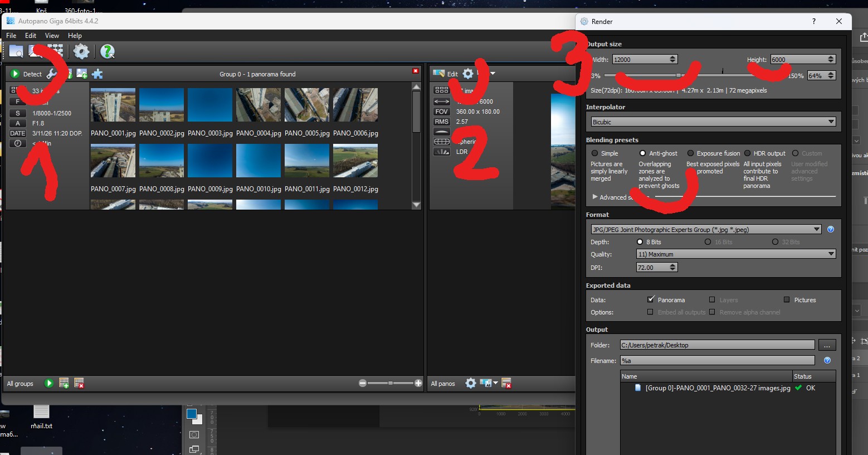The height and width of the screenshot is (455, 868).
Task: Click the remove groups icon beside All groups
Action: click(79, 383)
